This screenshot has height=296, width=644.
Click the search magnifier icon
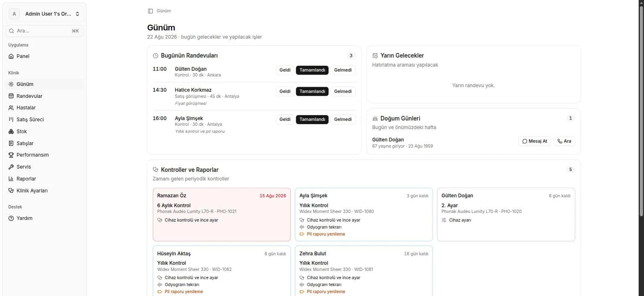tap(11, 31)
